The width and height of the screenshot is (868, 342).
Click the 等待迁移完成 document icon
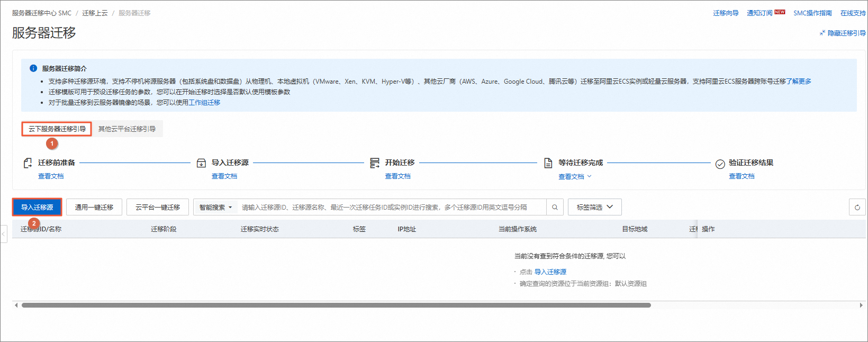[x=548, y=163]
